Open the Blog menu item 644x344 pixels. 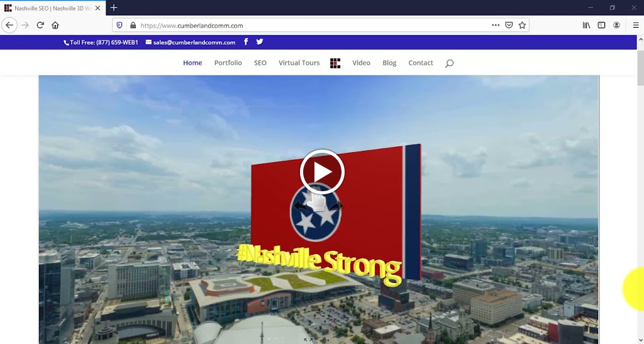pyautogui.click(x=389, y=63)
